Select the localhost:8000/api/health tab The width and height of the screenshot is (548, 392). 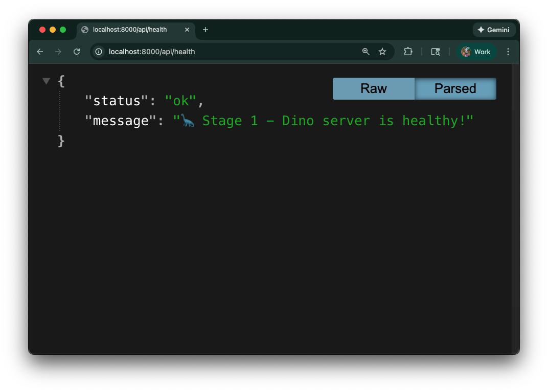pyautogui.click(x=130, y=30)
